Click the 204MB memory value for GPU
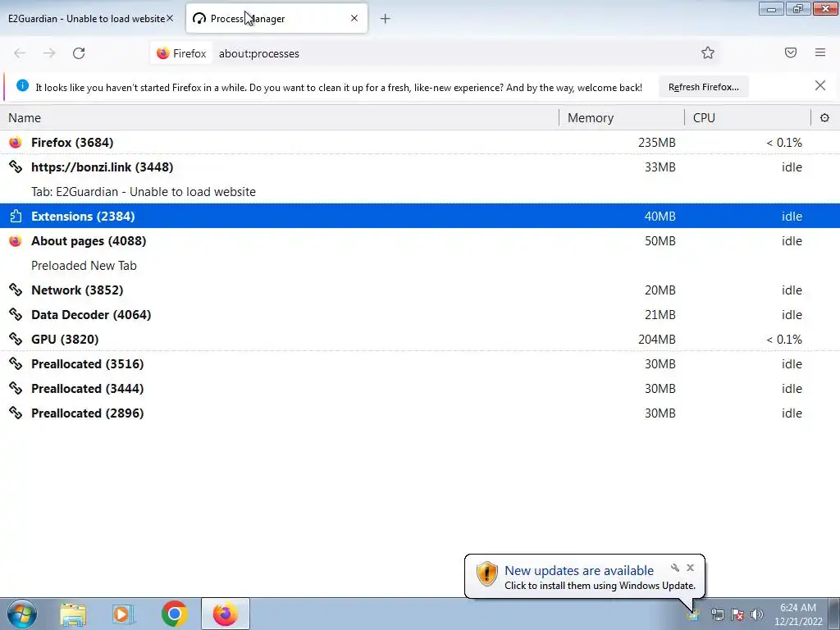The image size is (840, 630). [x=657, y=340]
